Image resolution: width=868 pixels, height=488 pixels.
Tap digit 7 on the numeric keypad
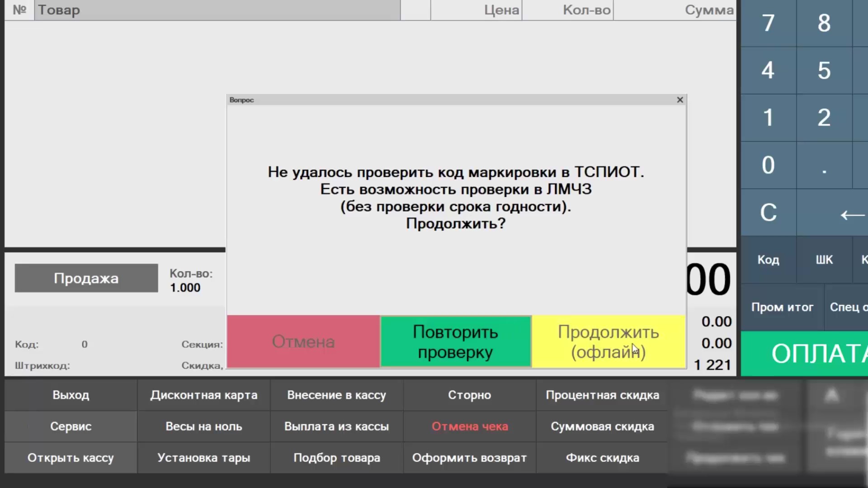pos(769,23)
